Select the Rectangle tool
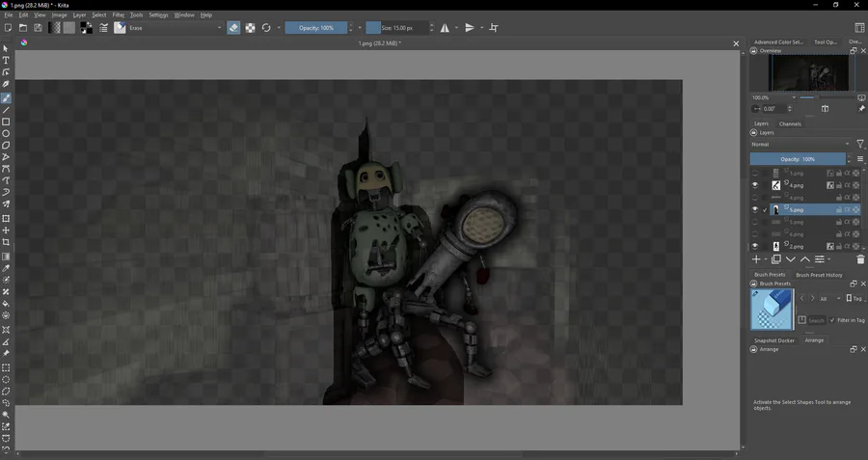Viewport: 868px width, 460px height. pos(6,122)
